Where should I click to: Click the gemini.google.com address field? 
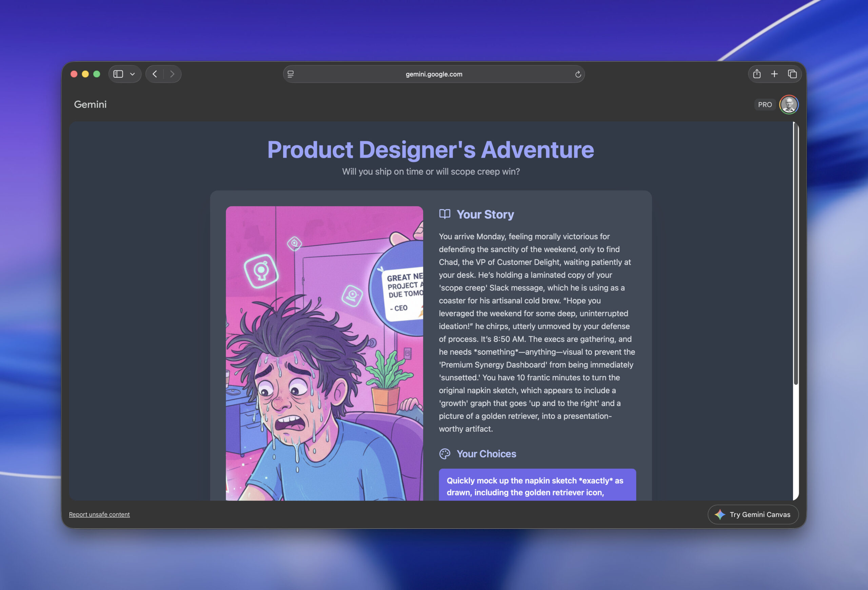click(434, 74)
